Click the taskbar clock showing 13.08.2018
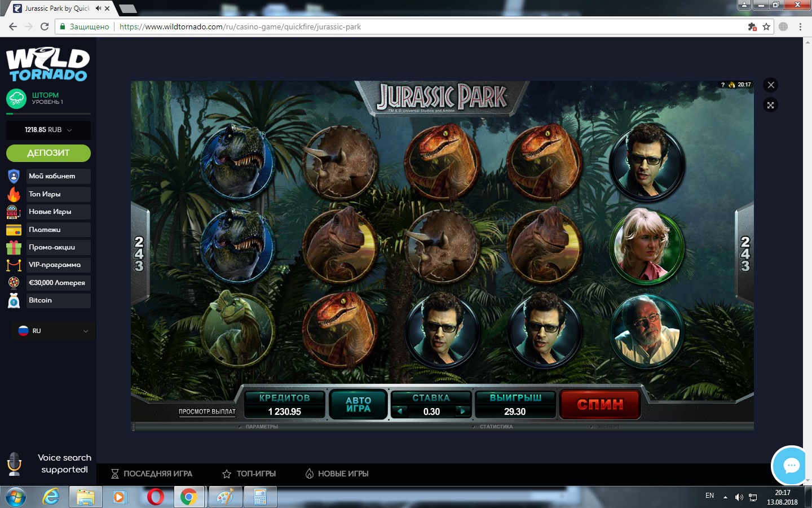The width and height of the screenshot is (812, 508). point(782,497)
